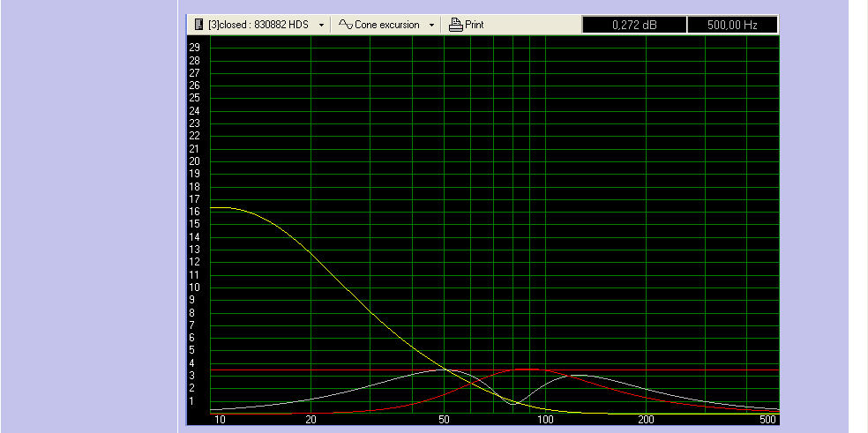Expand the Cone excursion graph type dropdown arrow
The image size is (868, 433).
pyautogui.click(x=431, y=25)
